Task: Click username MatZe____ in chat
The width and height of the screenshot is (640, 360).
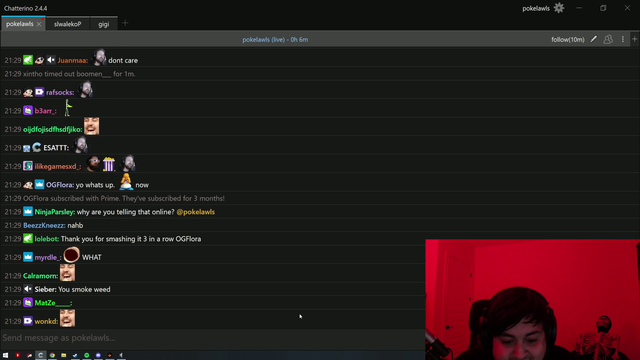Action: 53,303
